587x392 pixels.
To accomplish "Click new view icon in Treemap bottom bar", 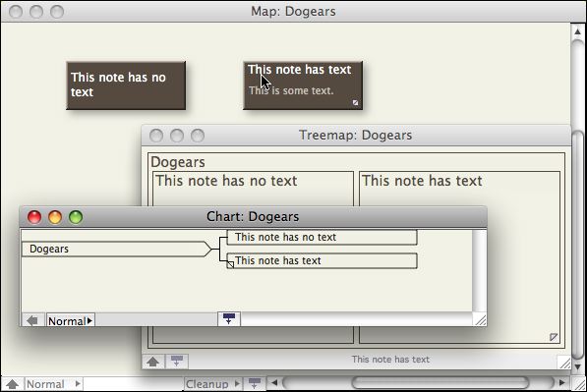I will [x=177, y=362].
